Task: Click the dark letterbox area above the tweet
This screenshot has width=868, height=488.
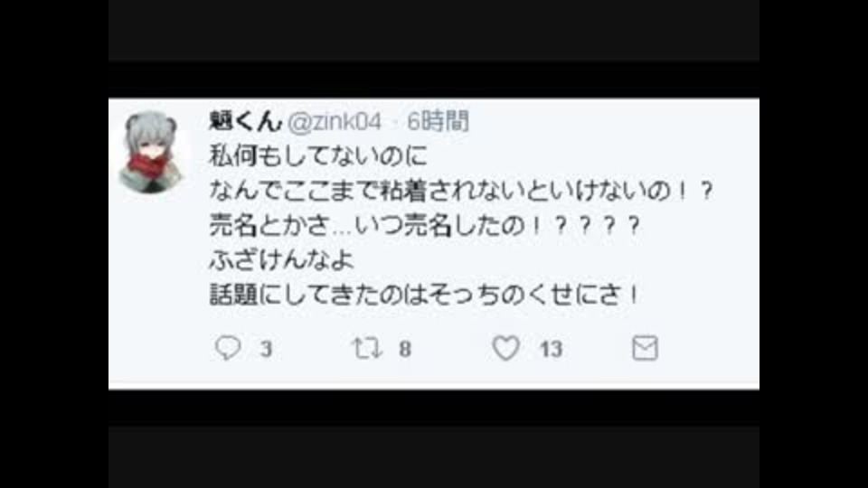Action: click(x=433, y=49)
